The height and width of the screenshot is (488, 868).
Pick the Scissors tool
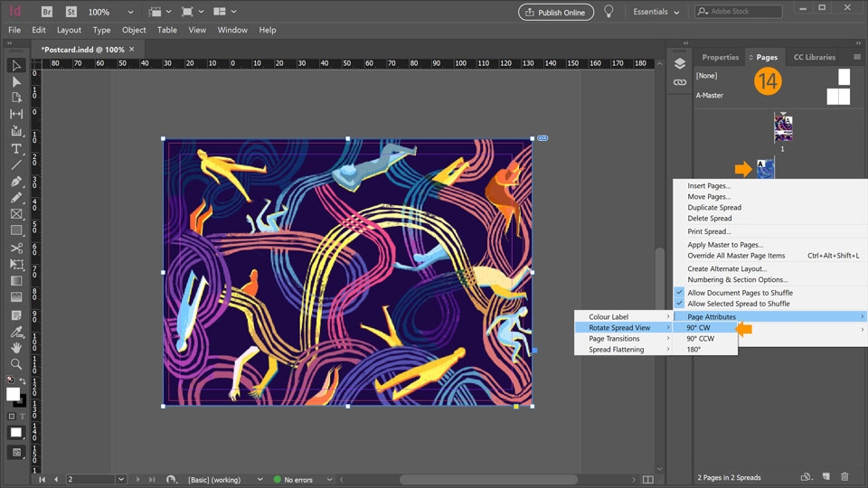[x=16, y=248]
